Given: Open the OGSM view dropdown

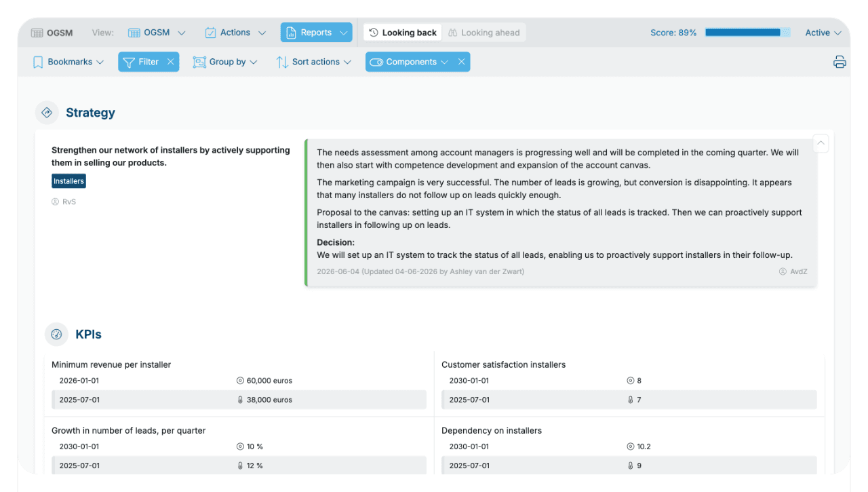Looking at the screenshot, I should click(x=157, y=33).
